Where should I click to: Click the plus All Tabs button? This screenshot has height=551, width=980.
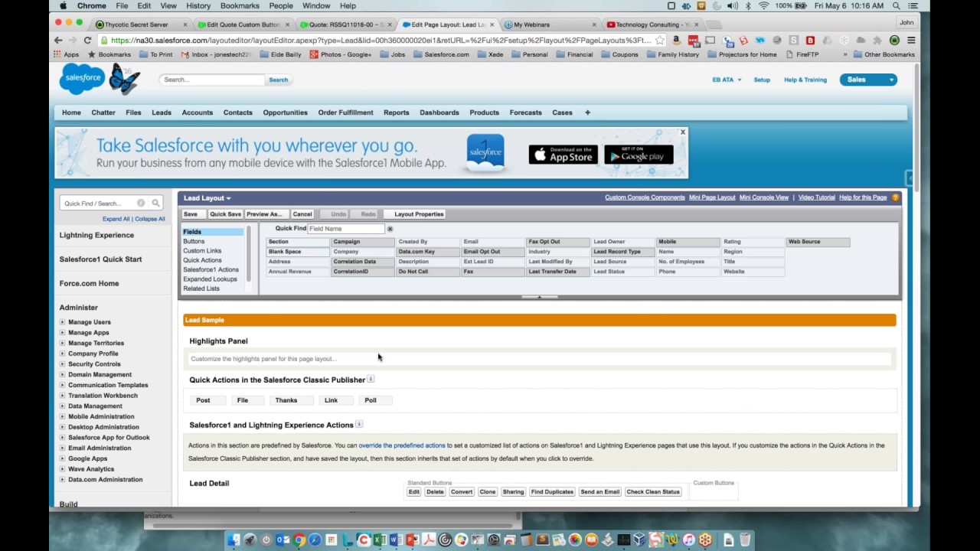pyautogui.click(x=587, y=112)
